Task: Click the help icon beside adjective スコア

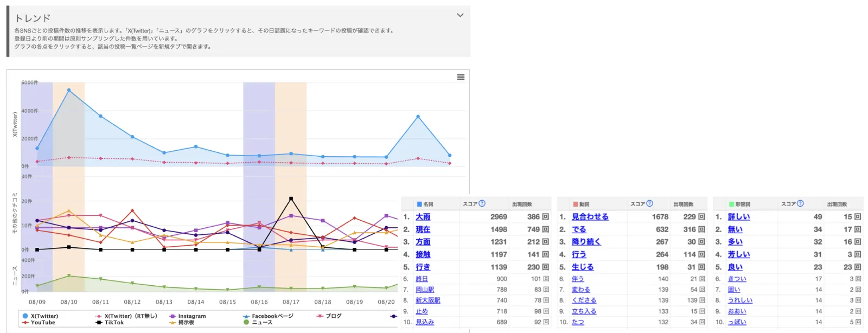Action: (x=800, y=203)
